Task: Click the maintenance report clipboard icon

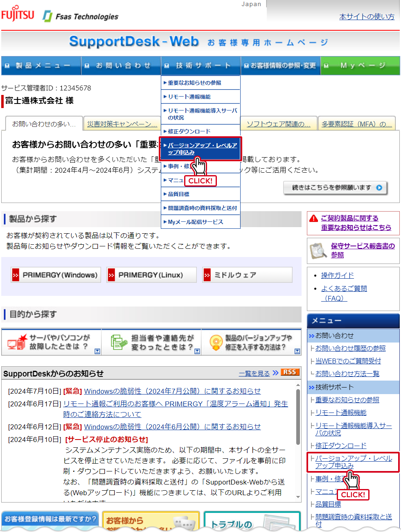Action: (x=318, y=251)
